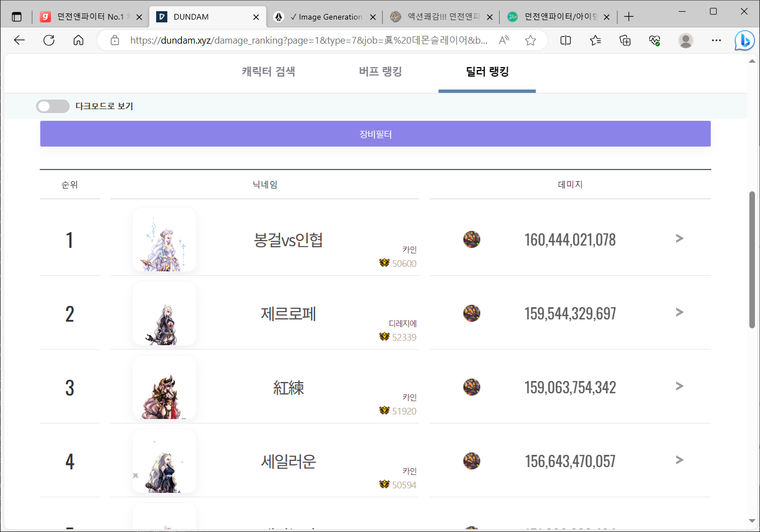Open the browser profile avatar
The width and height of the screenshot is (760, 532).
point(686,40)
